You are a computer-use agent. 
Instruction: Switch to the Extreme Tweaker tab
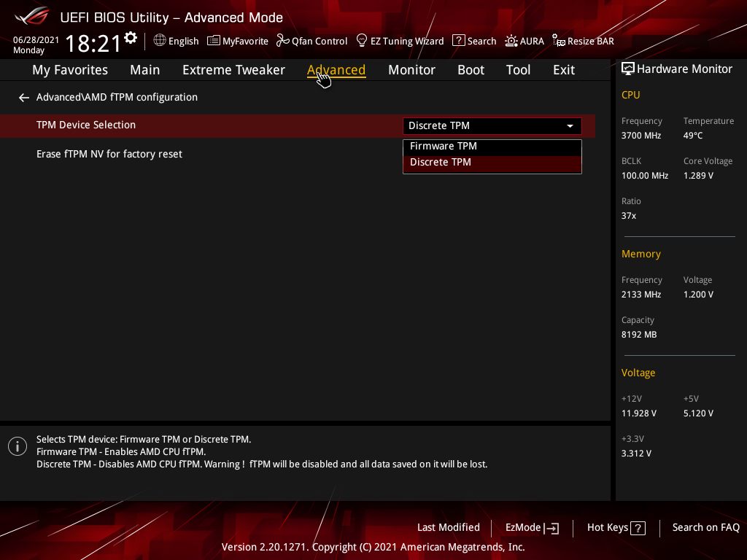[x=233, y=69]
